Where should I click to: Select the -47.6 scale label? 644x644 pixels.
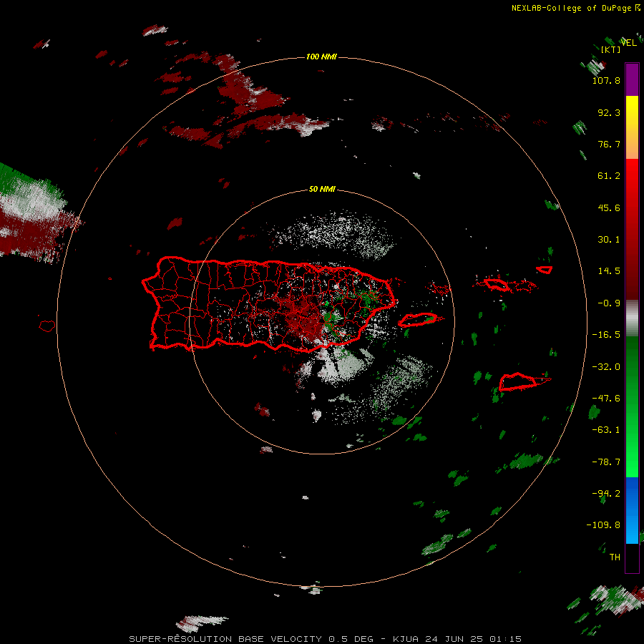click(x=606, y=399)
